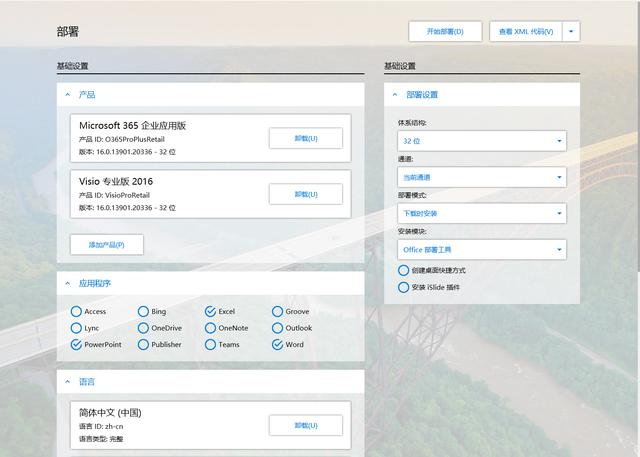Collapse the 语言 section

point(68,382)
